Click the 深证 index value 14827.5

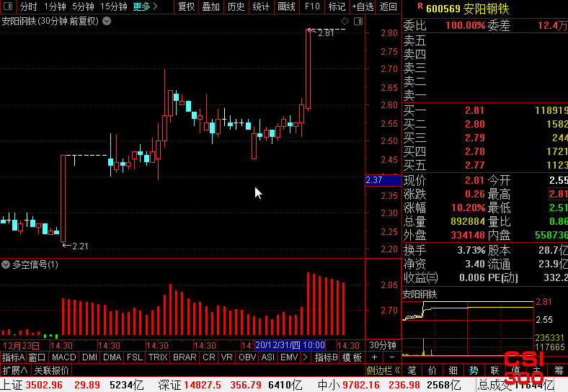[203, 385]
